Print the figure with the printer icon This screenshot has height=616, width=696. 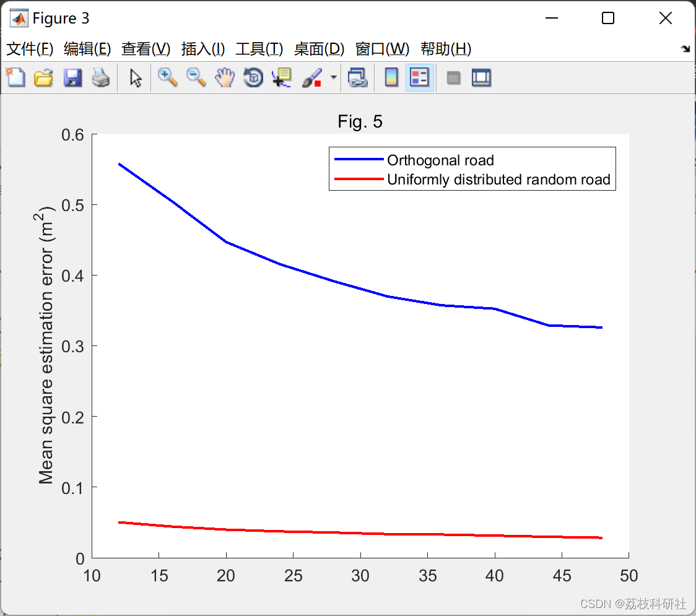pyautogui.click(x=101, y=77)
